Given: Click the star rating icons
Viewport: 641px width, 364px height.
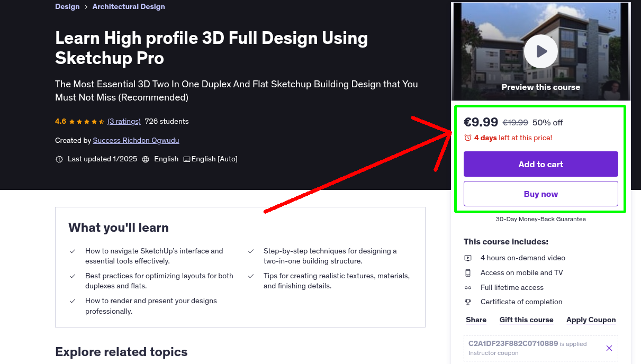Looking at the screenshot, I should [87, 122].
